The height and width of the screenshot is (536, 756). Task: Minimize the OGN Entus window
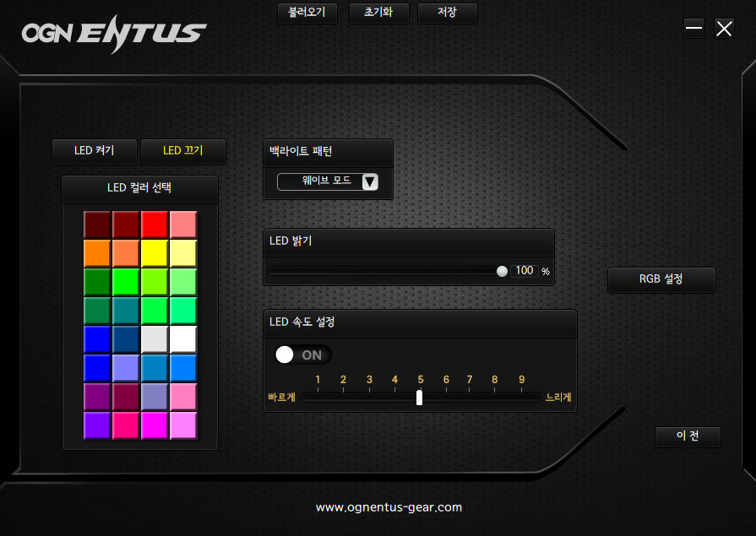[693, 29]
